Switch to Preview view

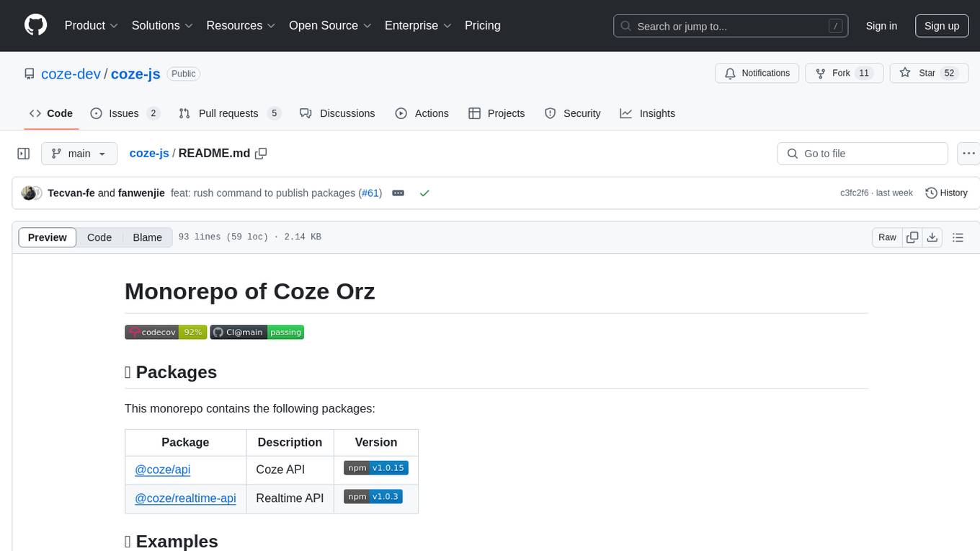pos(48,237)
